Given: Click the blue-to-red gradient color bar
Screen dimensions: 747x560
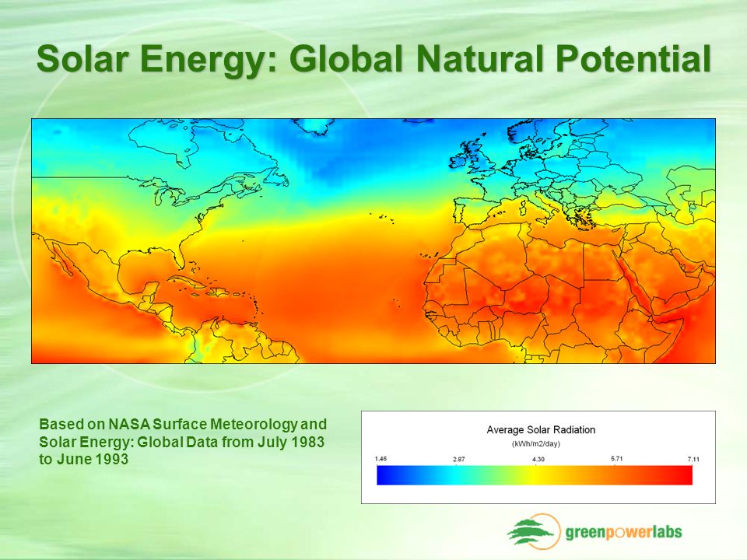Looking at the screenshot, I should click(x=535, y=475).
